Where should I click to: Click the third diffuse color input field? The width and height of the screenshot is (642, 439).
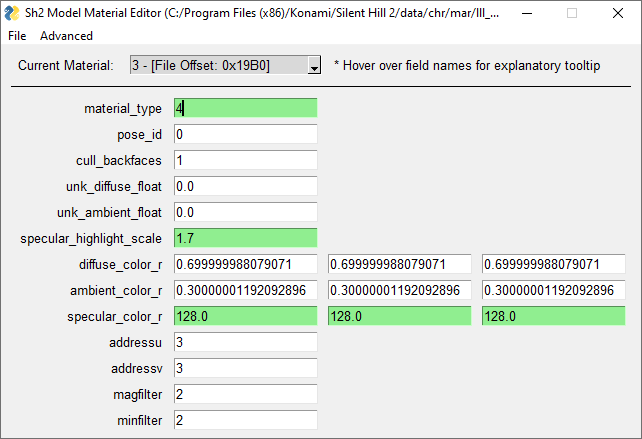[554, 264]
